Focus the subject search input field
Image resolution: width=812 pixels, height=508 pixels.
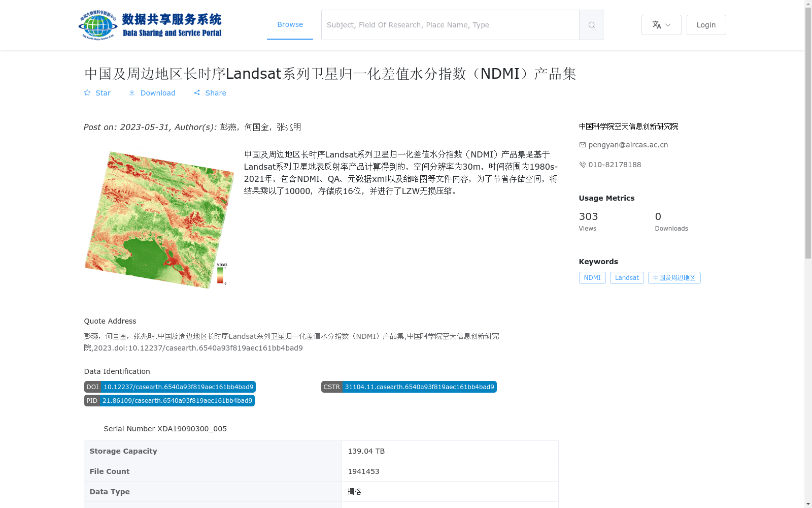tap(450, 25)
